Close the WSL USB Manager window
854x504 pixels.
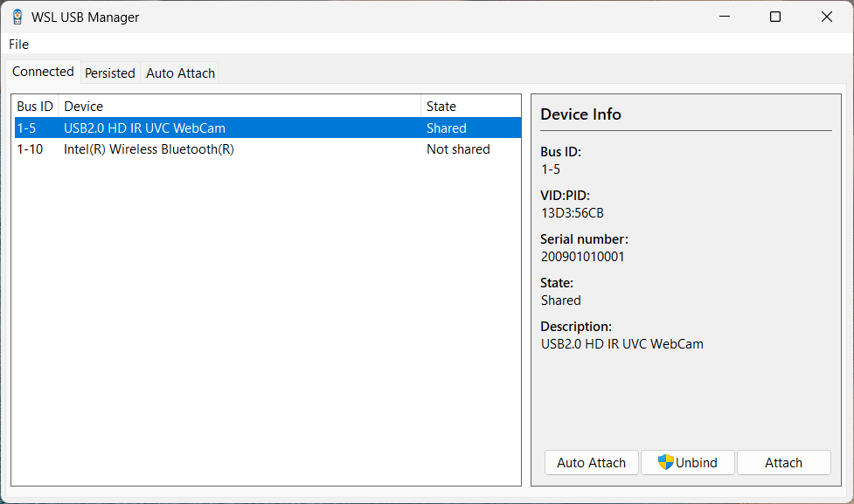click(826, 17)
